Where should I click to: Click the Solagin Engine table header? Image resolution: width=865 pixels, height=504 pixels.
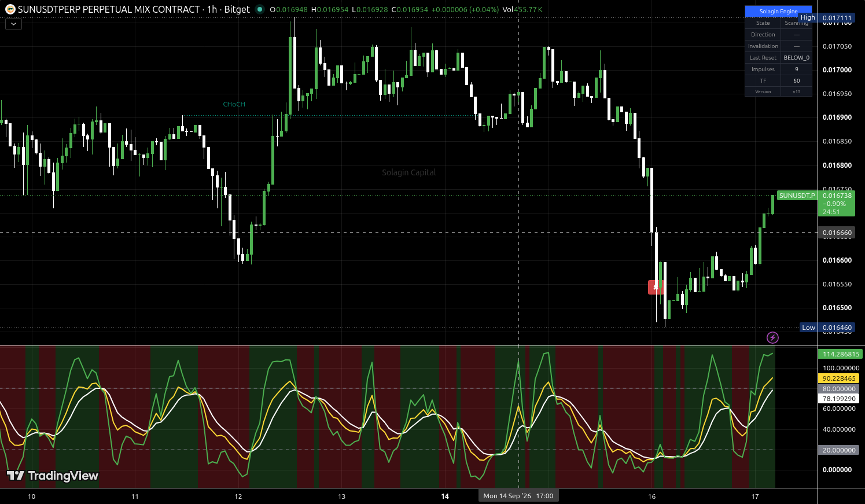(778, 11)
